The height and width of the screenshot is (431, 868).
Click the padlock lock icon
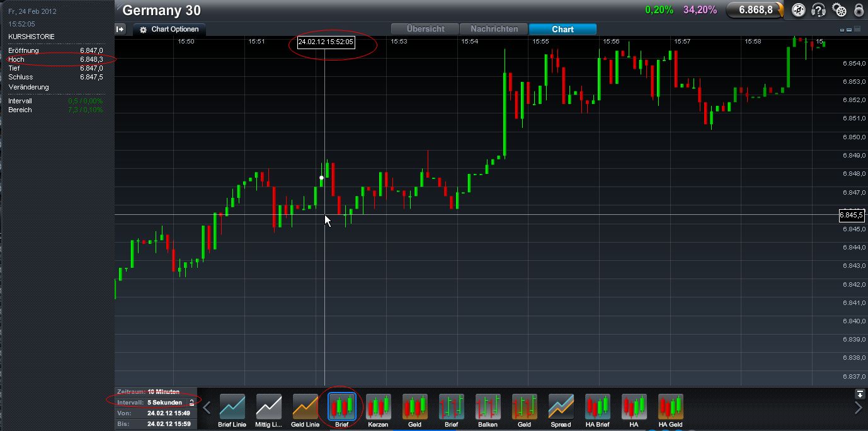859,10
